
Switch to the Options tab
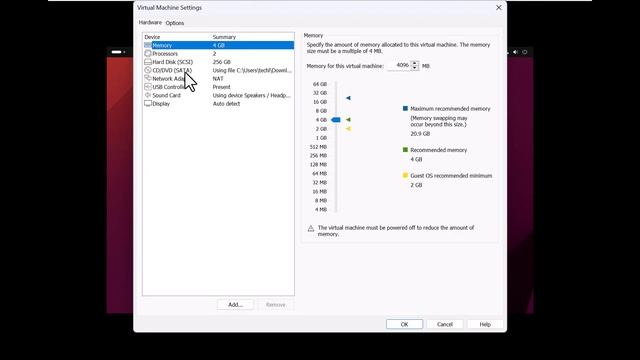tap(175, 23)
